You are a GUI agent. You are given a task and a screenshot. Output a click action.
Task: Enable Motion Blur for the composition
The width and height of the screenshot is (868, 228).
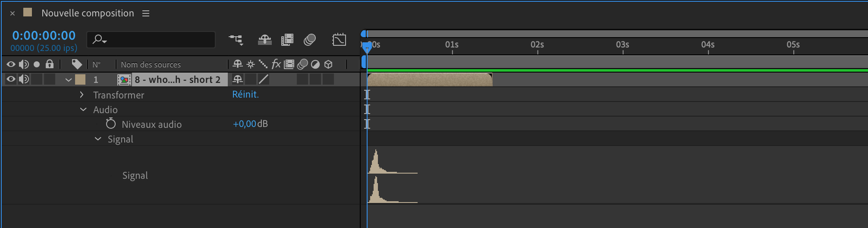coord(310,40)
